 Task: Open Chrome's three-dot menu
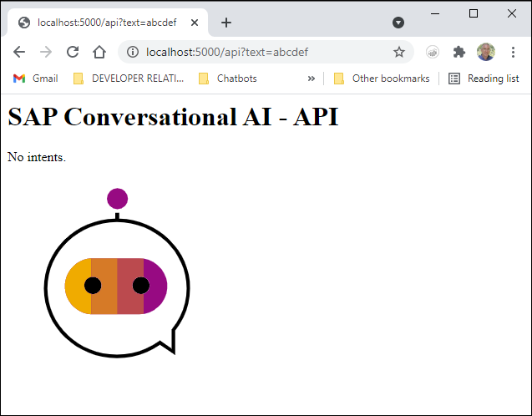513,52
